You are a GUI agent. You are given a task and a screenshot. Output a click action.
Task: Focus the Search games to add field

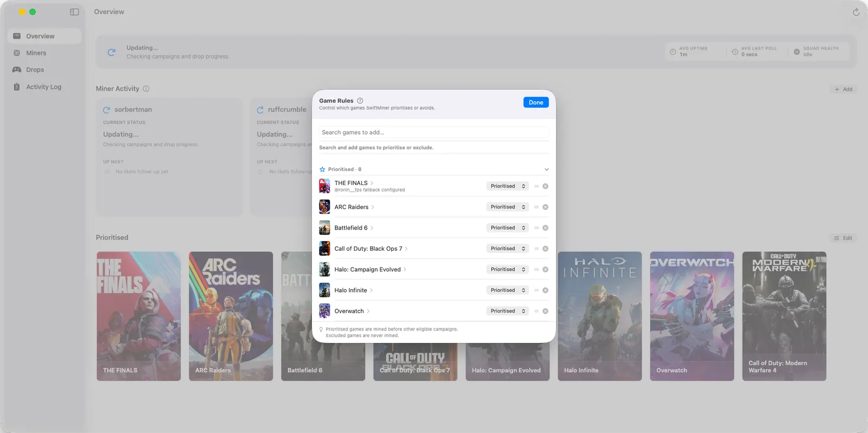pyautogui.click(x=434, y=132)
